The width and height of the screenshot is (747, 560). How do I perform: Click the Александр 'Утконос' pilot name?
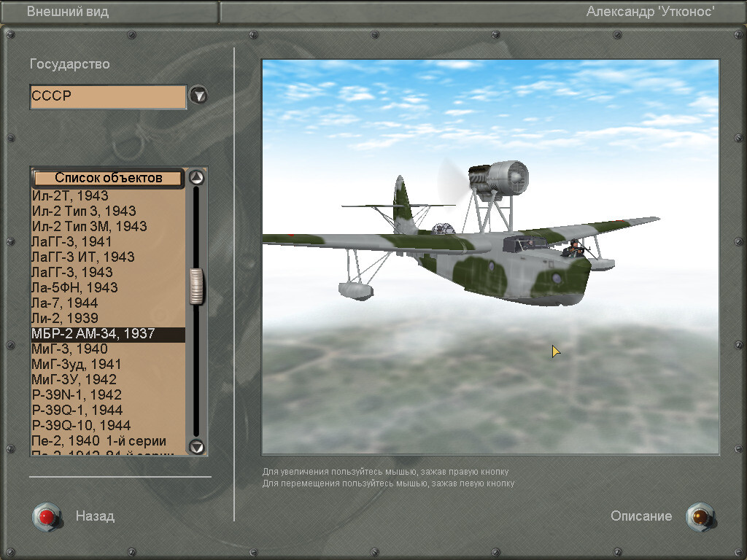tap(650, 12)
